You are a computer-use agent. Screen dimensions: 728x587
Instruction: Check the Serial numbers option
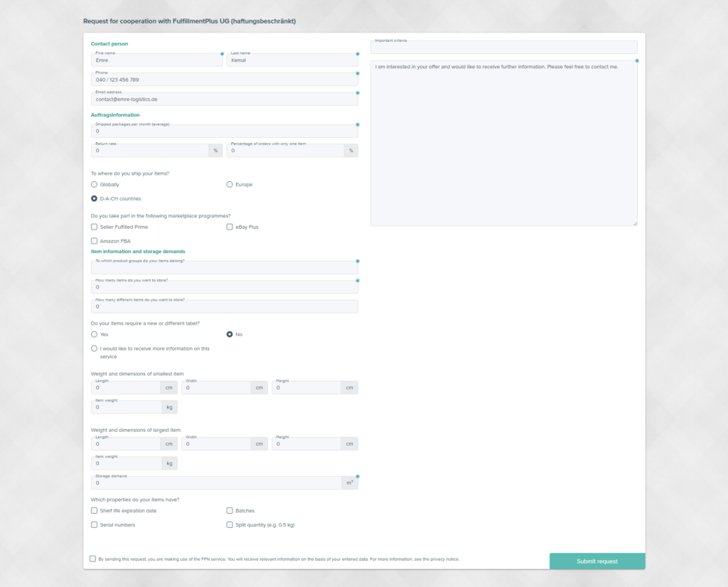click(x=94, y=524)
